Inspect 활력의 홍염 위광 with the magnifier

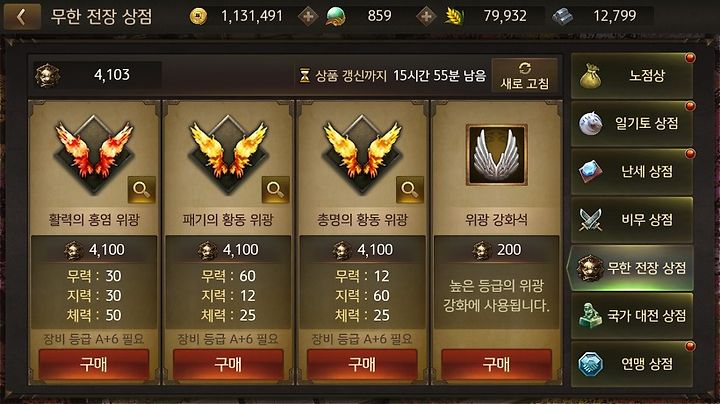point(141,189)
